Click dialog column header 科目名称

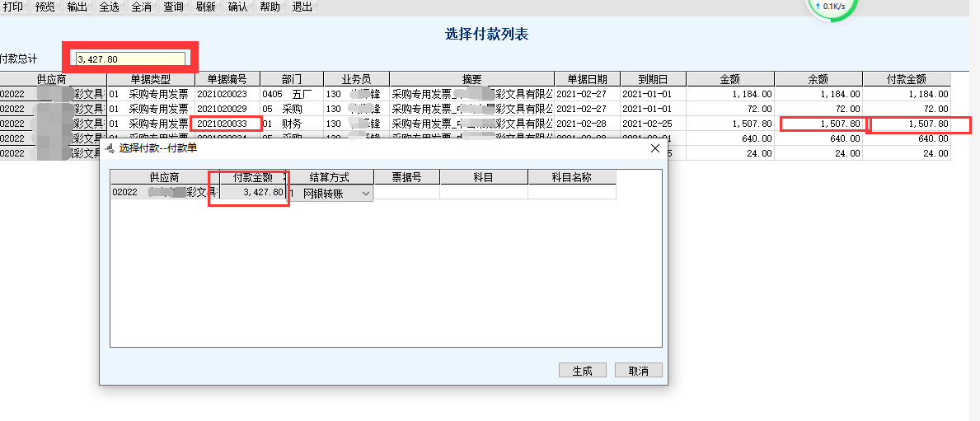(572, 177)
